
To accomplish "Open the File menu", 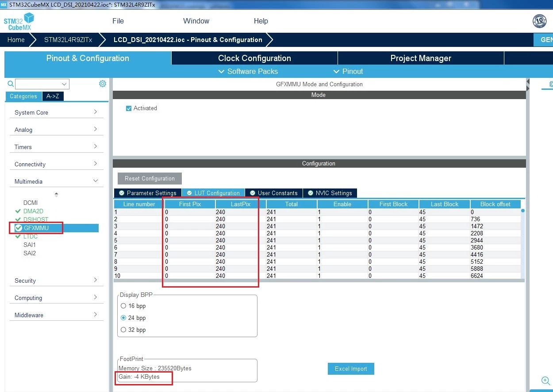I will (x=118, y=21).
